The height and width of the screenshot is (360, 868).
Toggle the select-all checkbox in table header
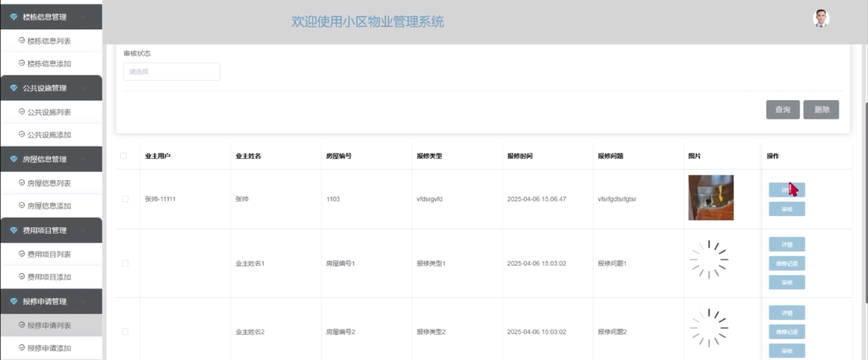pyautogui.click(x=123, y=156)
